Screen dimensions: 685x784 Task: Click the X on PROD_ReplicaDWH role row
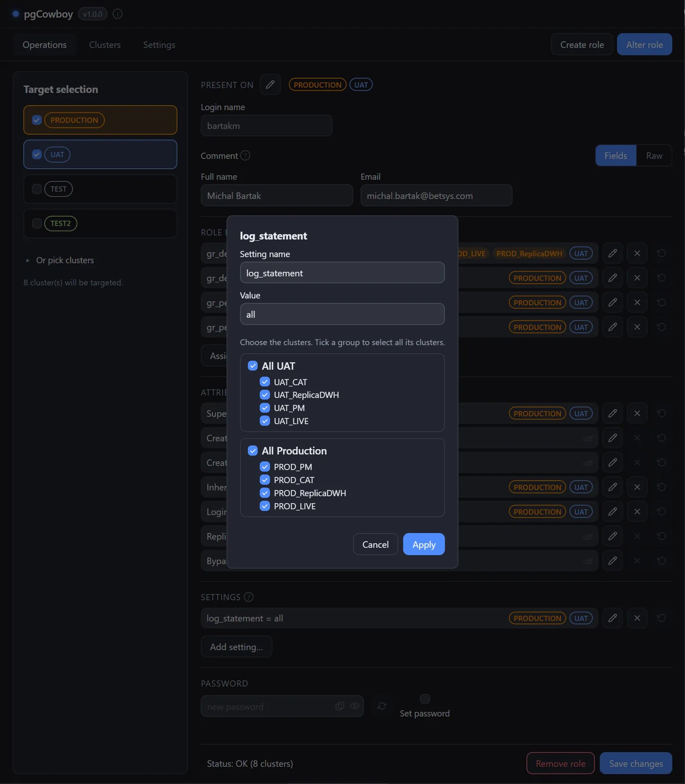637,253
